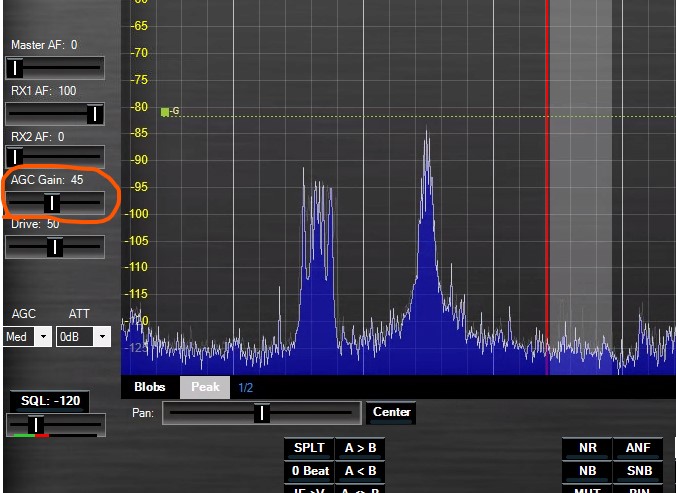676x493 pixels.
Task: Toggle the Peak display option
Action: pos(205,387)
